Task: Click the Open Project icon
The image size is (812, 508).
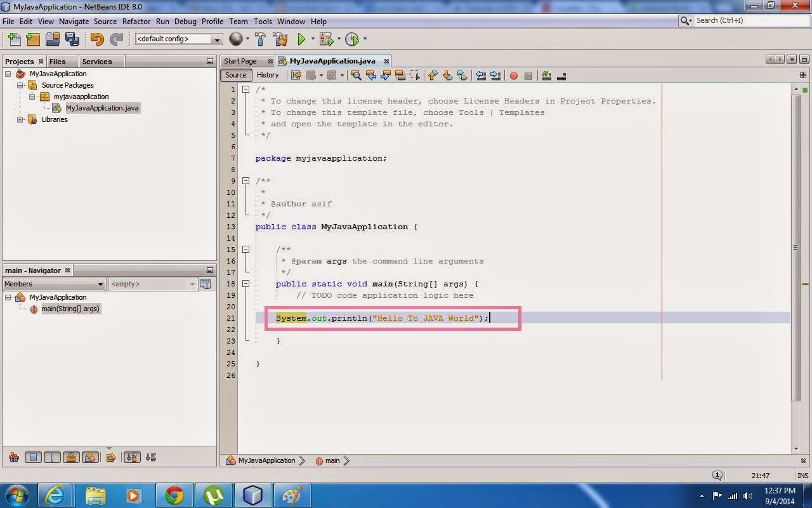Action: pos(52,39)
